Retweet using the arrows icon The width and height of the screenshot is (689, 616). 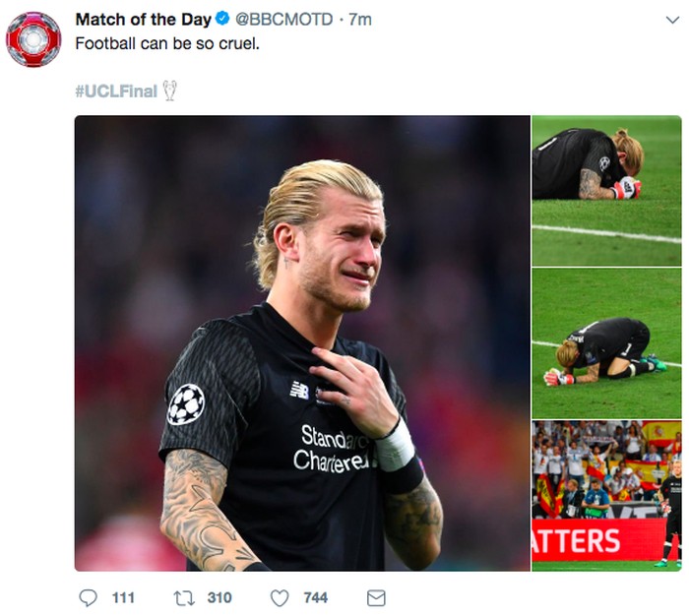(181, 597)
